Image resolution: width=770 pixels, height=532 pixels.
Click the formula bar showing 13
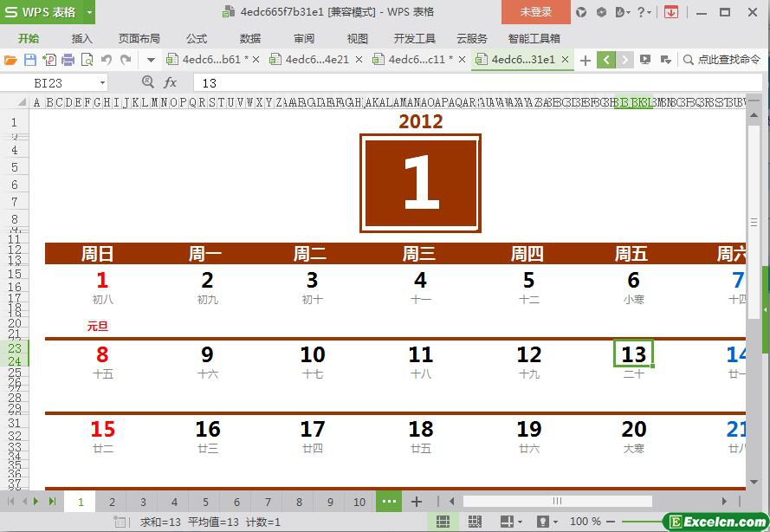(477, 83)
